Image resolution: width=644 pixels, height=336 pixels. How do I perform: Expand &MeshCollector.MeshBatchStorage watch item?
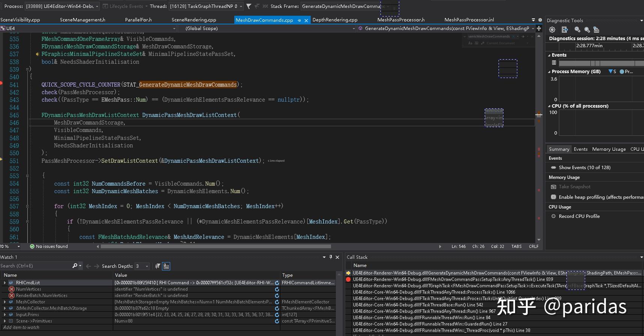pyautogui.click(x=4, y=308)
